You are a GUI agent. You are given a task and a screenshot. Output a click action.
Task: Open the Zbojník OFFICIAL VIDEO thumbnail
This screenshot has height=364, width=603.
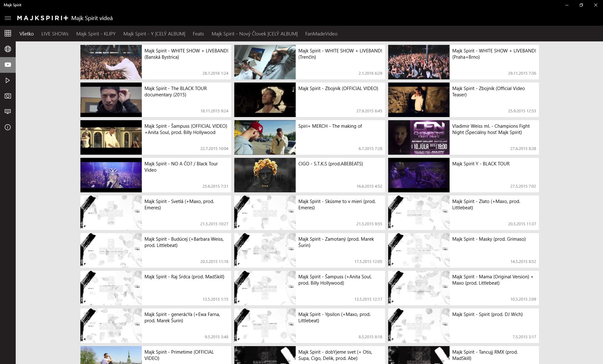(265, 100)
